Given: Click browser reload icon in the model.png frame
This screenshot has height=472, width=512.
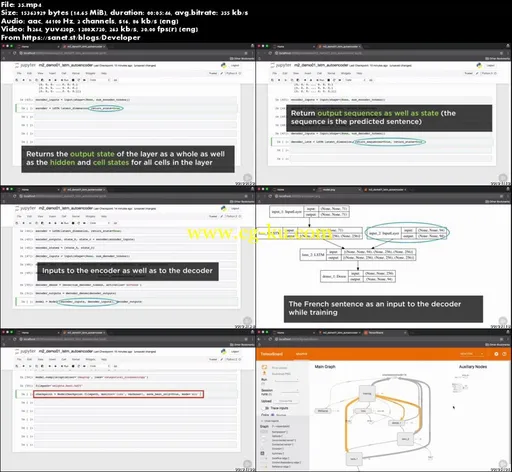Looking at the screenshot, I should [270, 196].
